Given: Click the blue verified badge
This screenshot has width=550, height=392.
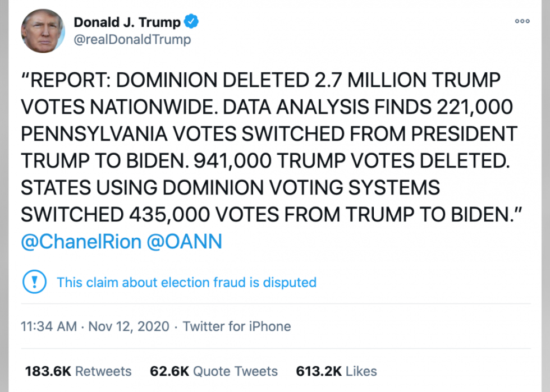Looking at the screenshot, I should (192, 22).
